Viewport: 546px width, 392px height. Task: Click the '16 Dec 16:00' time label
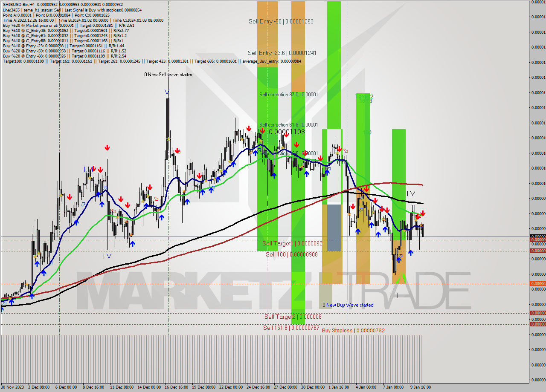176,387
